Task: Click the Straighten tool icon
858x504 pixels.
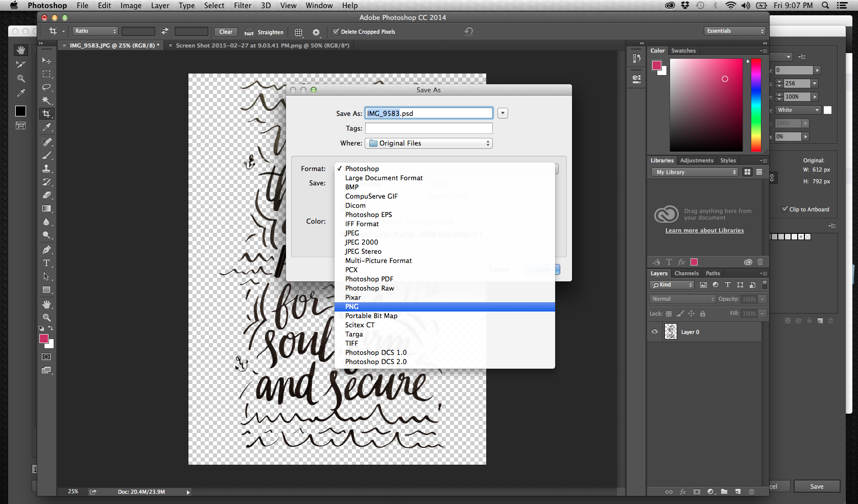Action: click(x=249, y=32)
